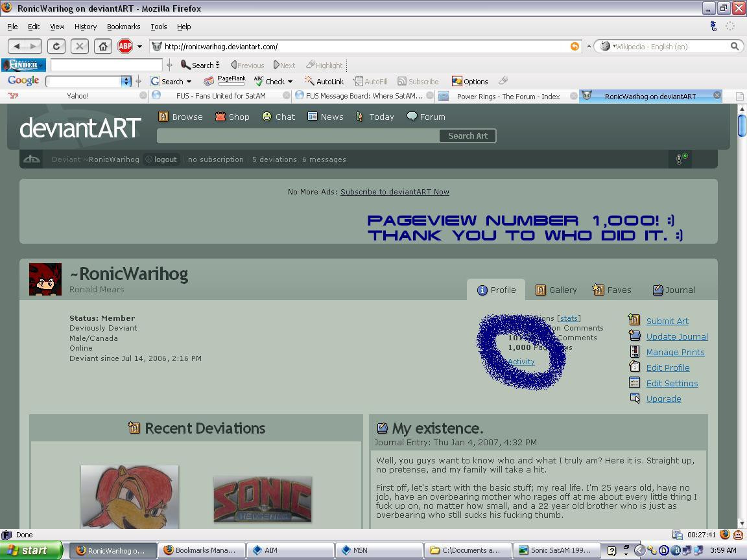Click the orange RSS feed icon in address bar

click(x=575, y=46)
